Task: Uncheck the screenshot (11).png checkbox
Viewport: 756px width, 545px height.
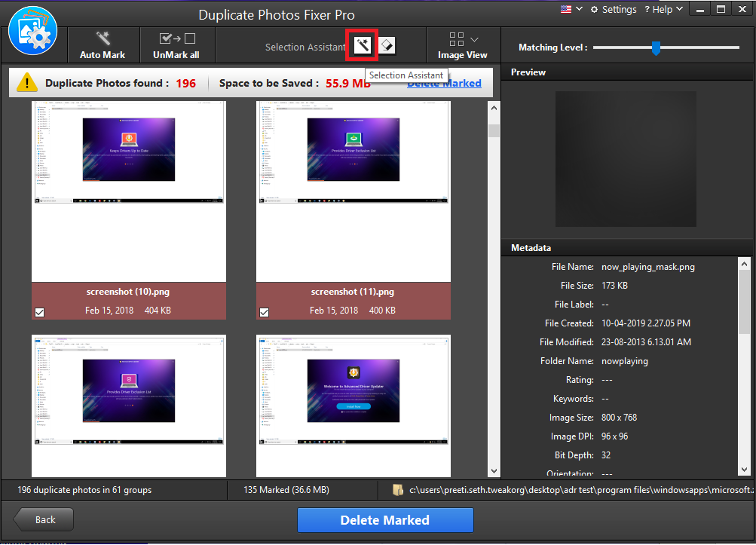Action: [265, 312]
